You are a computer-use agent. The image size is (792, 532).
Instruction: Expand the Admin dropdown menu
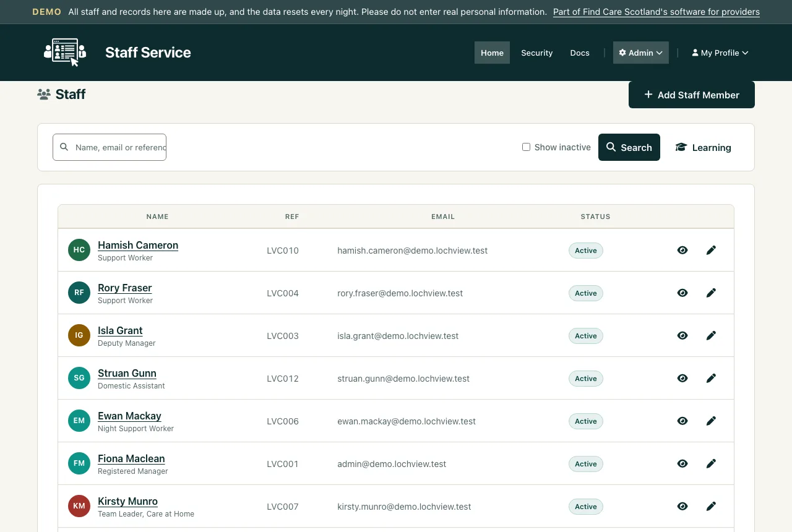tap(641, 53)
